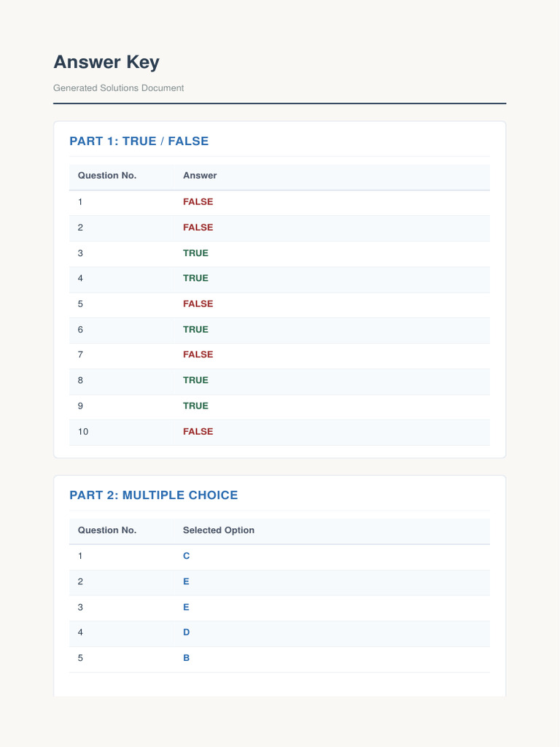Click question number 8 in Part 1
The width and height of the screenshot is (560, 747).
(80, 380)
